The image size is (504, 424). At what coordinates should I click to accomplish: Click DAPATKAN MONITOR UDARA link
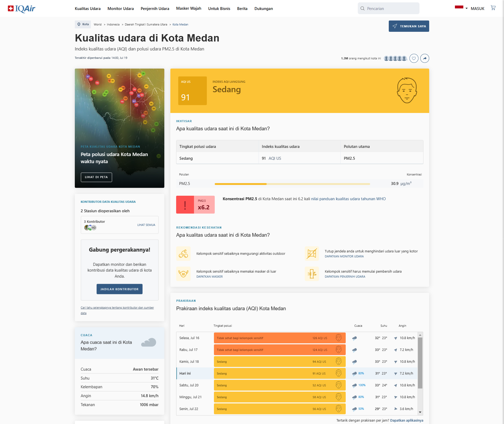click(344, 256)
